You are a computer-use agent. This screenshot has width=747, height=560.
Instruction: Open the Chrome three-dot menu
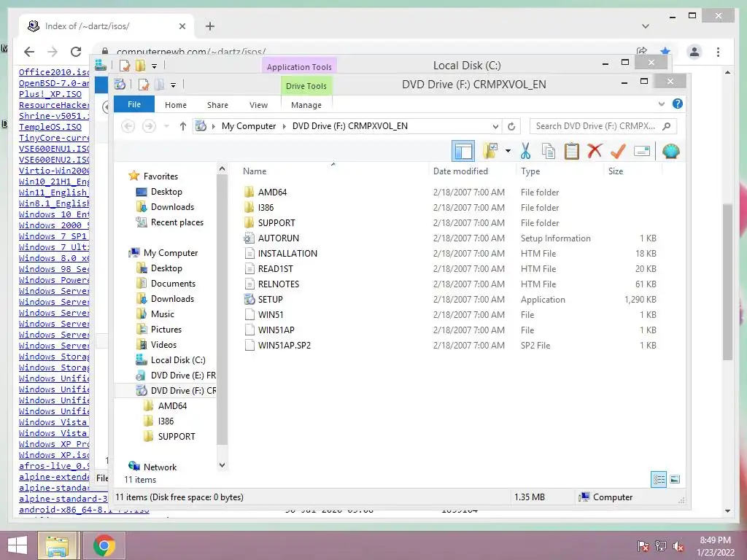point(718,52)
